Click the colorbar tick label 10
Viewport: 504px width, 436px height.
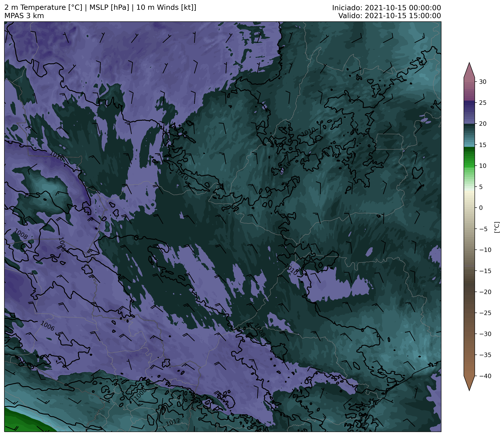click(483, 166)
